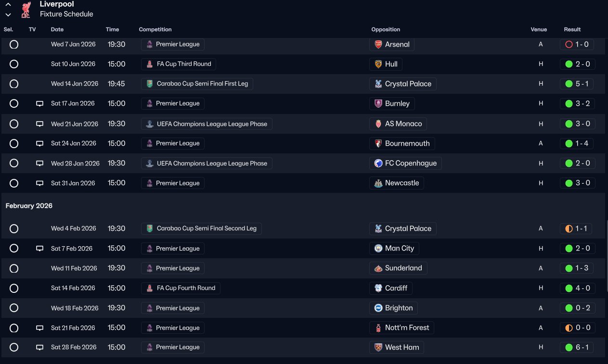Screen dimensions: 608x364
Task: Click the down chevron beside Fixture Schedule
Action: [8, 14]
